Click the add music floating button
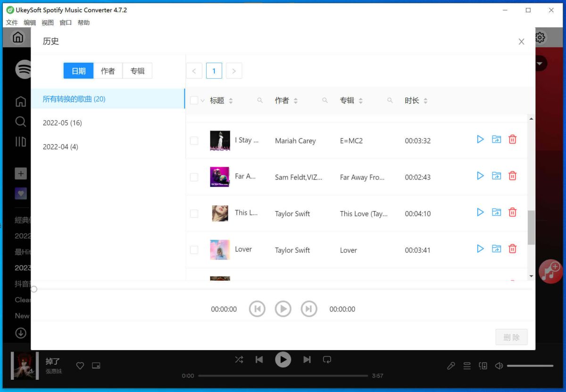 (x=550, y=271)
